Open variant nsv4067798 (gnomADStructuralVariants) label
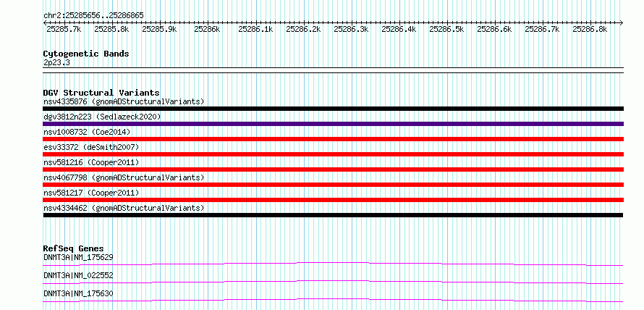Screen dimensions: 644x310 [x=124, y=177]
